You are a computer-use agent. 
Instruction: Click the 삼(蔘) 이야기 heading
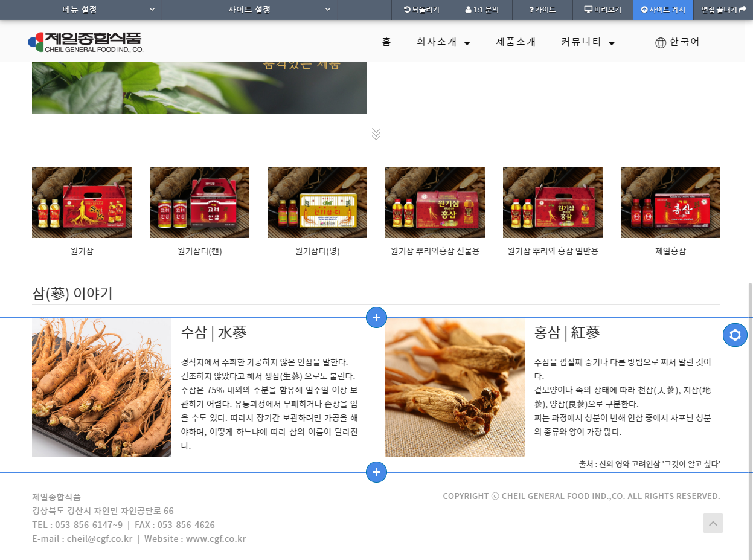(72, 294)
